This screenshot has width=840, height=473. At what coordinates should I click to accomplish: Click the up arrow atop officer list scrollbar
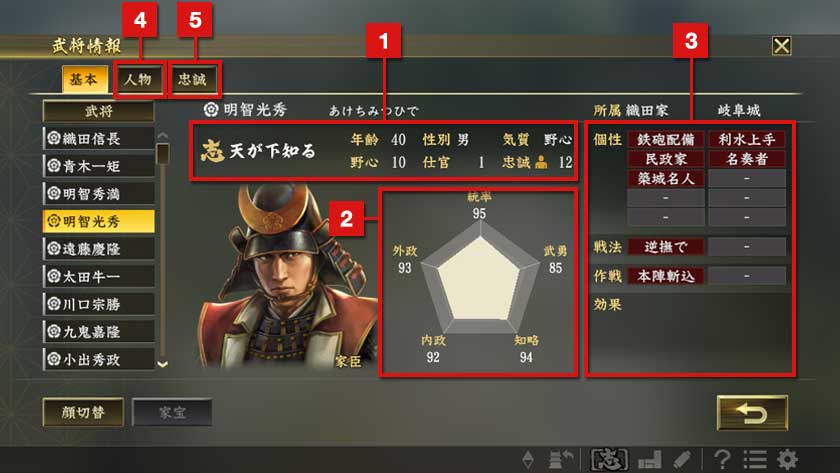[162, 136]
